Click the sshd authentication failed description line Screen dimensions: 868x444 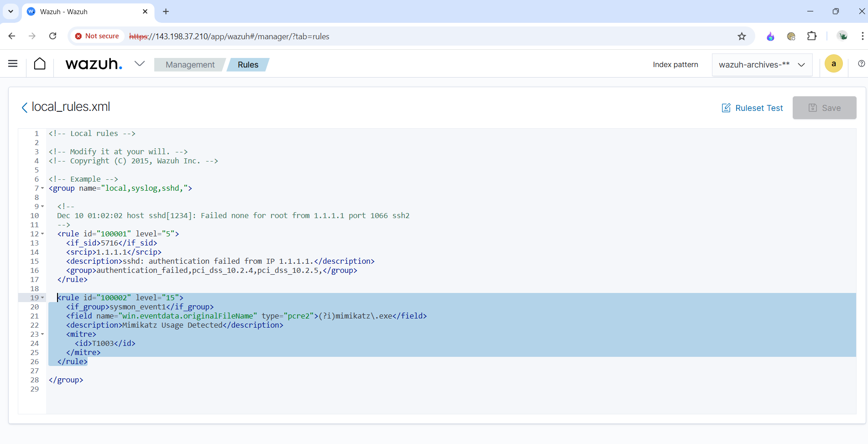pyautogui.click(x=220, y=261)
